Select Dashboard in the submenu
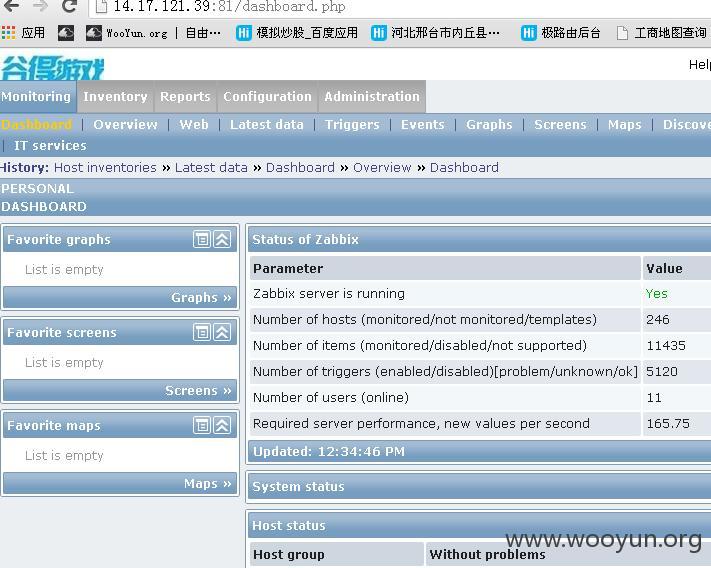 [37, 125]
